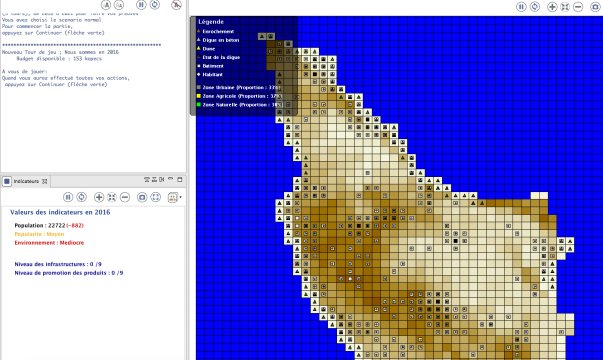The width and height of the screenshot is (603, 360).
Task: Click the green Zone Naturelle legend swatch
Action: point(199,104)
